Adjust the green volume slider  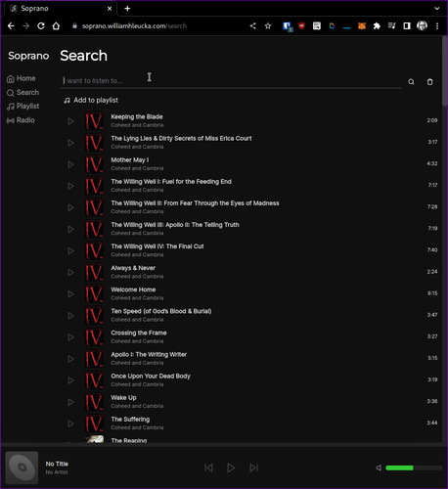[x=414, y=467]
